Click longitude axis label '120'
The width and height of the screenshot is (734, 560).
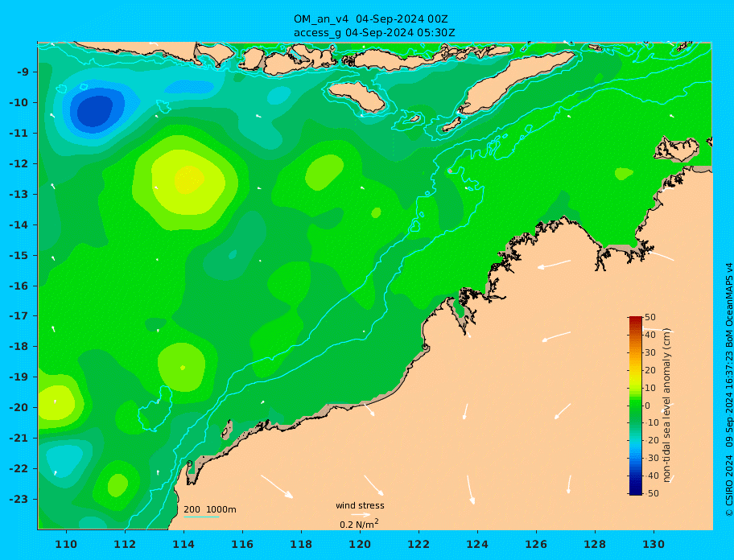[360, 544]
